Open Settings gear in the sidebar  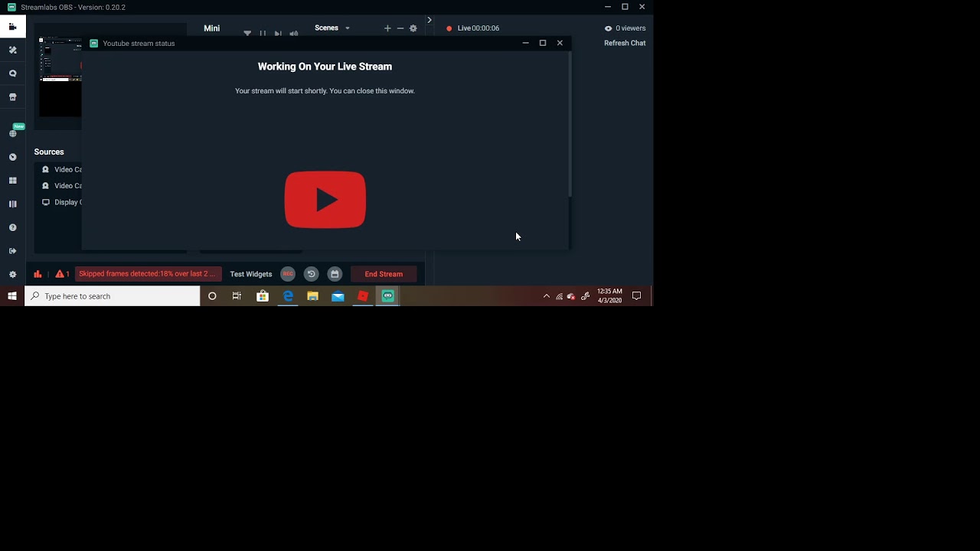pyautogui.click(x=12, y=275)
